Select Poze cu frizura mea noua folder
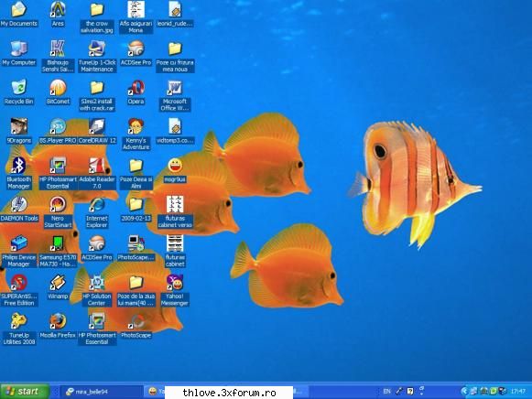Viewport: 532px width, 399px height. 175,56
